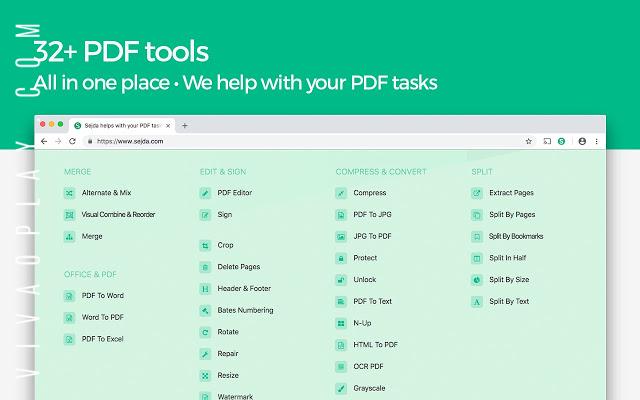This screenshot has height=400, width=640.
Task: Click the Bates Numbering gavel icon
Action: (x=205, y=311)
